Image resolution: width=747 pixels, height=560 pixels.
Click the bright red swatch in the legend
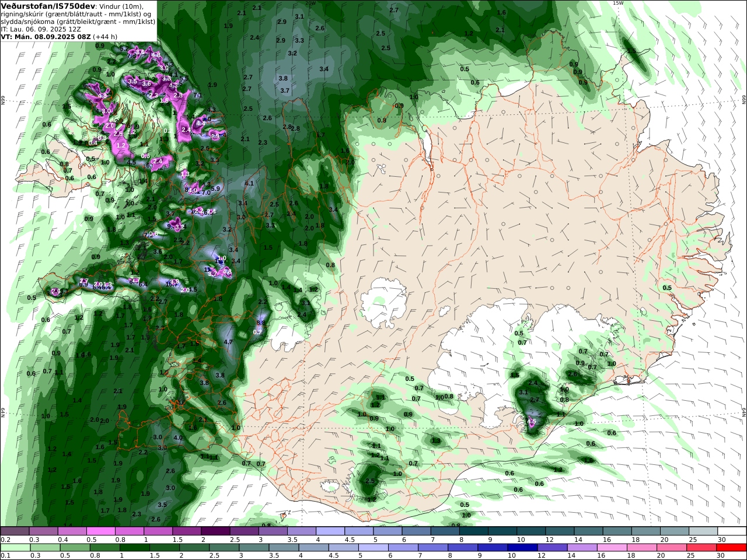(731, 547)
